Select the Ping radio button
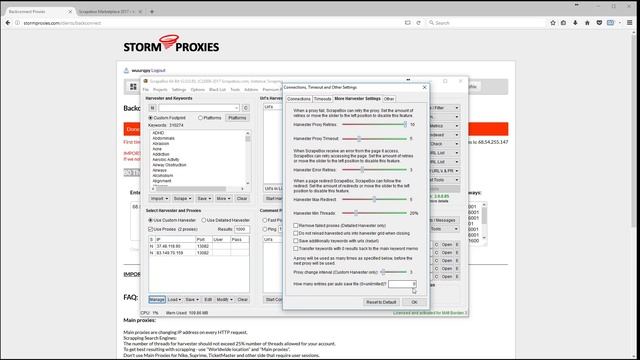The height and width of the screenshot is (360, 640). tap(265, 229)
